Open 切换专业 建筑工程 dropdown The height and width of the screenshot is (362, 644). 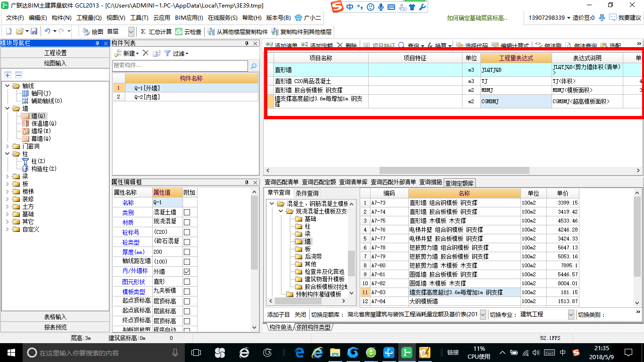click(x=571, y=314)
